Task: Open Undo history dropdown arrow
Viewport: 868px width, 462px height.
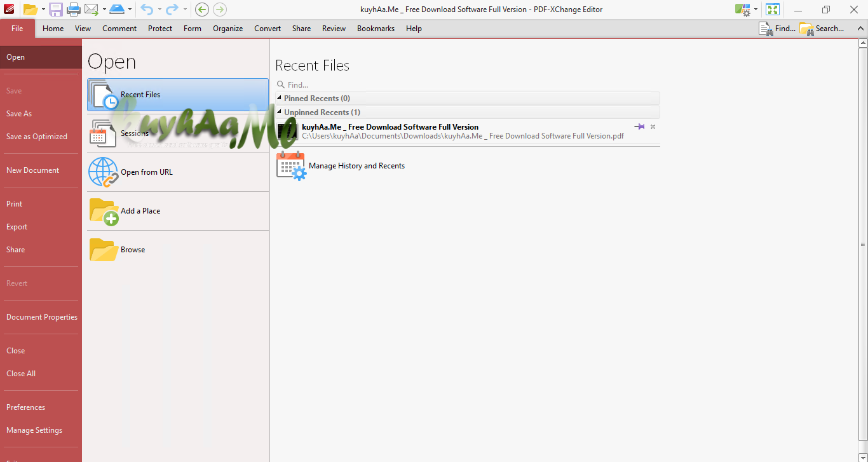Action: coord(159,10)
